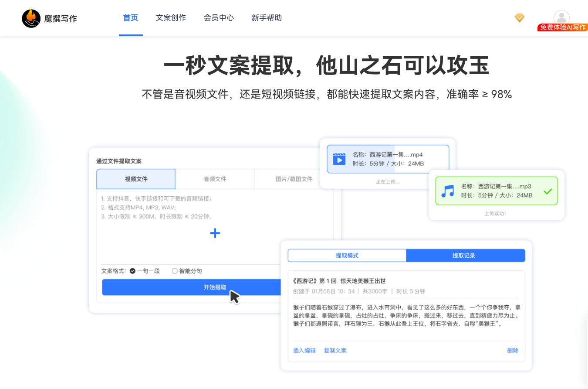Click the 魔撰写作 brand name text
The image size is (588, 389).
(x=61, y=19)
